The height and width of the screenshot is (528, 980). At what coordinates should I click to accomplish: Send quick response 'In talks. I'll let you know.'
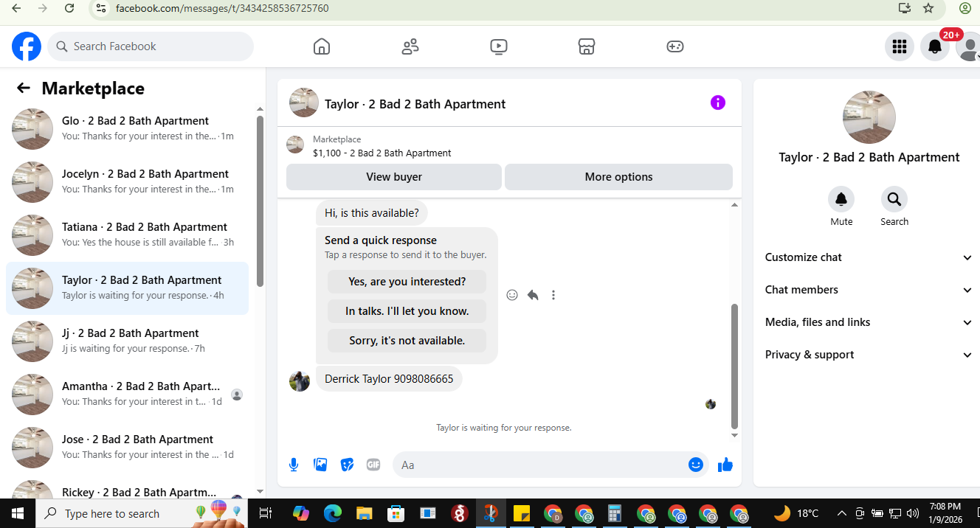pyautogui.click(x=407, y=311)
